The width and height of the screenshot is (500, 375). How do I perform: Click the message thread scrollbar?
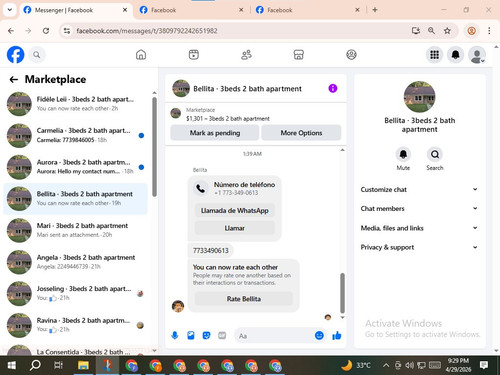click(342, 293)
